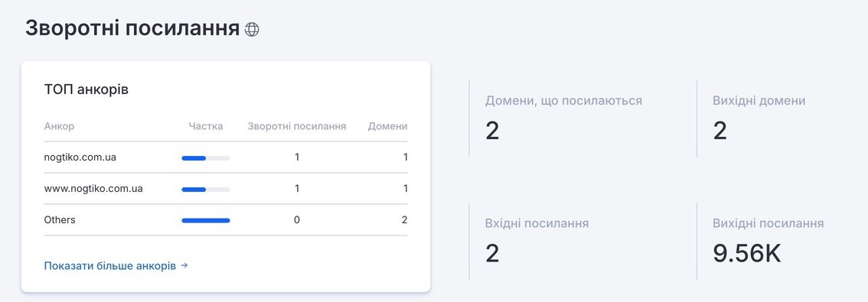Click the share bar for www.nogtiko.com.ua
This screenshot has height=302, width=868.
[206, 189]
